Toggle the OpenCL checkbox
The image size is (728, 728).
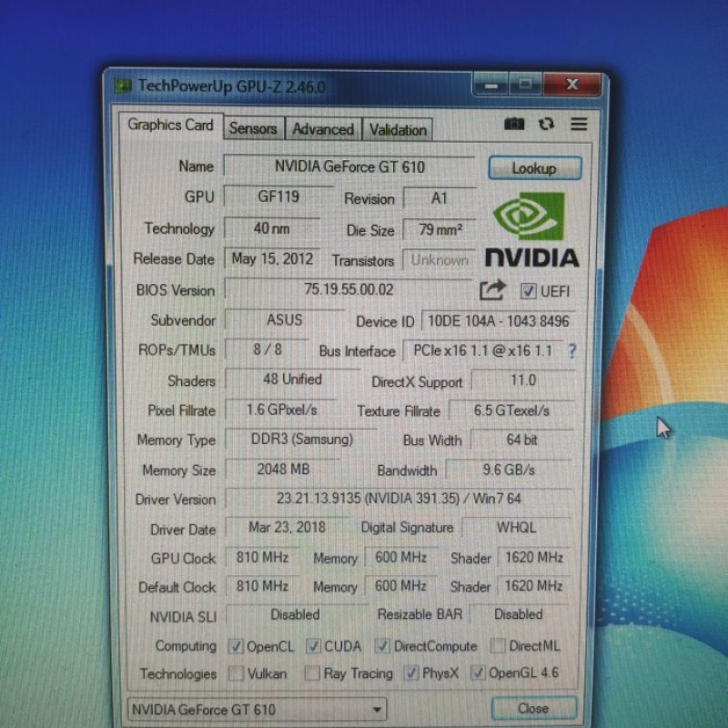click(x=236, y=646)
